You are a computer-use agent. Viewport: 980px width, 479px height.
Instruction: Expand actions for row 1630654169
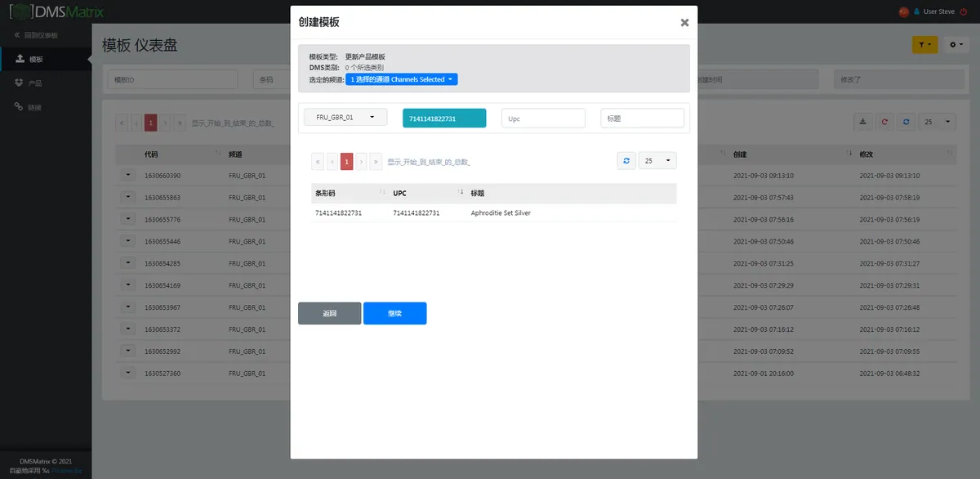pyautogui.click(x=128, y=285)
